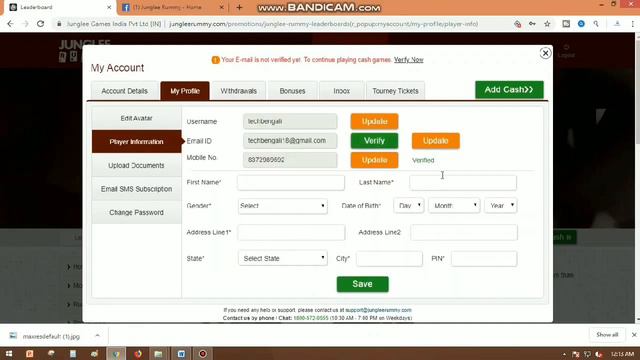Select My Profile tab

coord(185,91)
